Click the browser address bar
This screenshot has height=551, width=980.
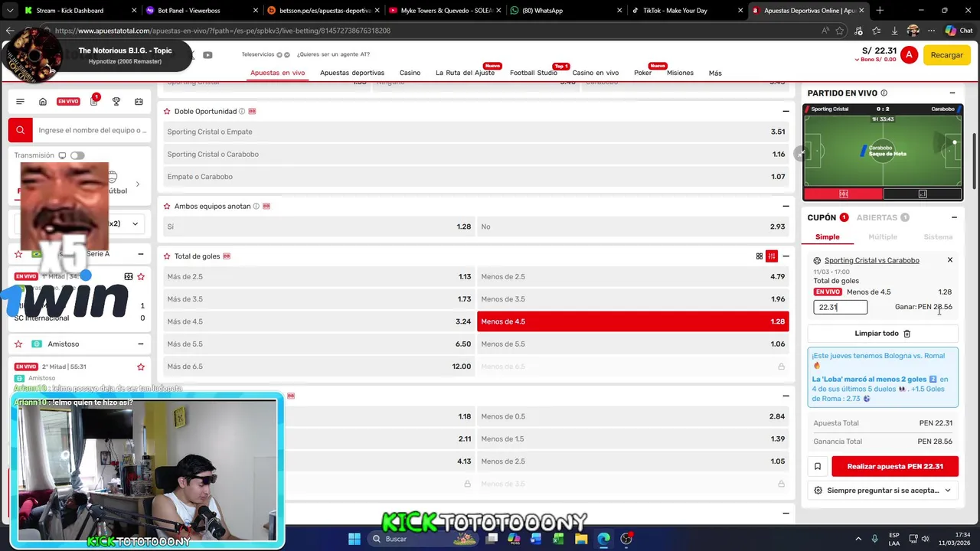(x=429, y=31)
